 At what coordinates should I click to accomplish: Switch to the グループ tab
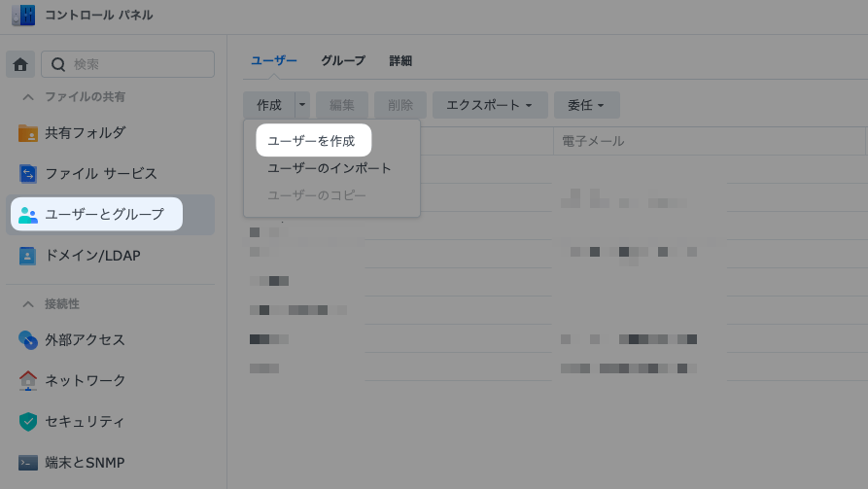(343, 60)
